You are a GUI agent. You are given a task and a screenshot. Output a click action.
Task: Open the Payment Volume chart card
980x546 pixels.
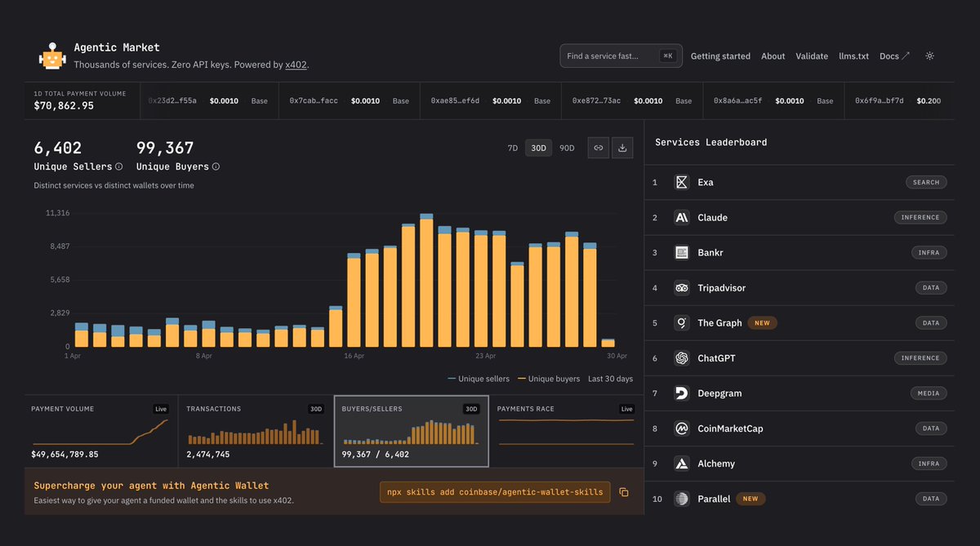tap(100, 431)
